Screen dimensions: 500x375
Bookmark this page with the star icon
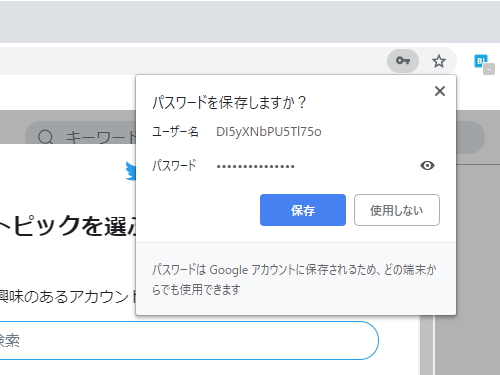439,61
